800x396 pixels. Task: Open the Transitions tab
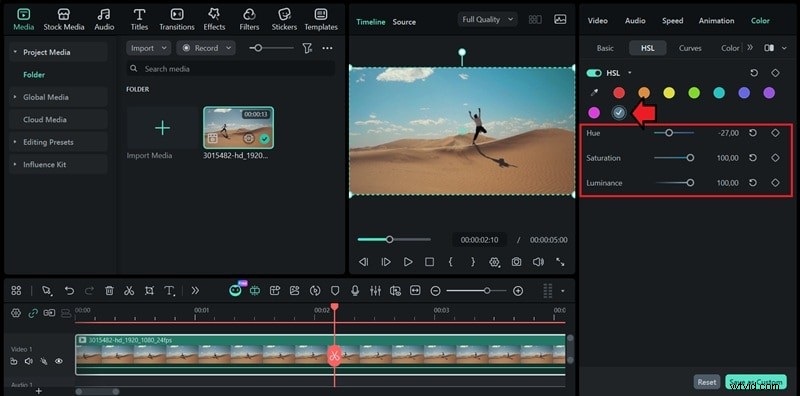[177, 20]
